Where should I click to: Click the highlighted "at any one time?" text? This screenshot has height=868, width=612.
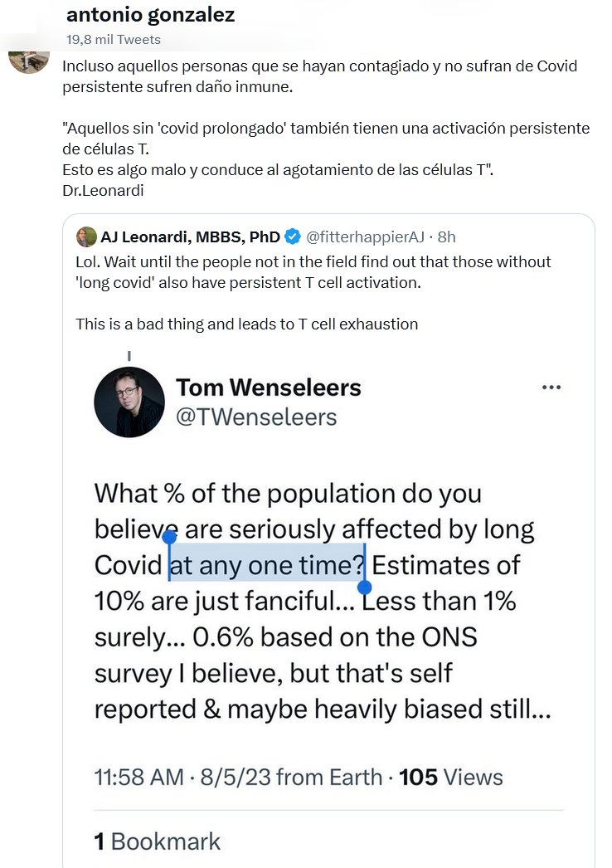(267, 565)
